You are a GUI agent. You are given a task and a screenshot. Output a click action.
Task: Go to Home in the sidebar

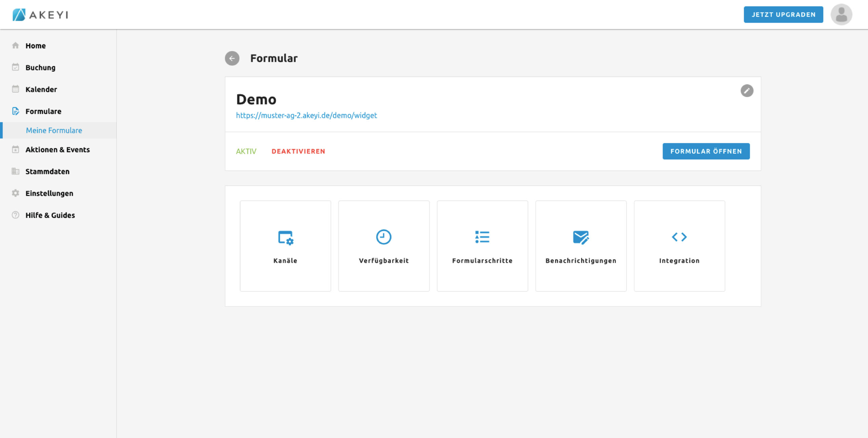pos(35,46)
